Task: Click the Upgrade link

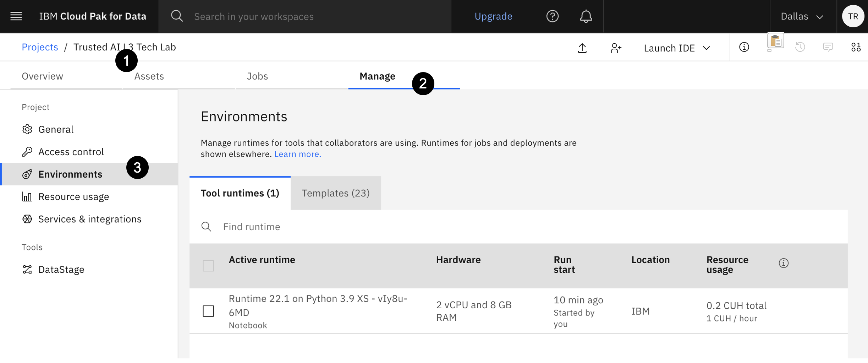Action: 493,16
